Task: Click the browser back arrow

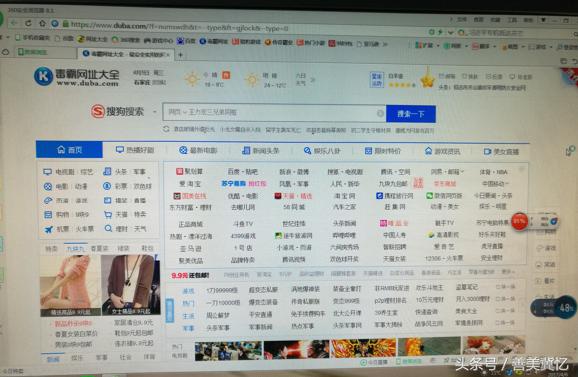Action: tap(14, 23)
